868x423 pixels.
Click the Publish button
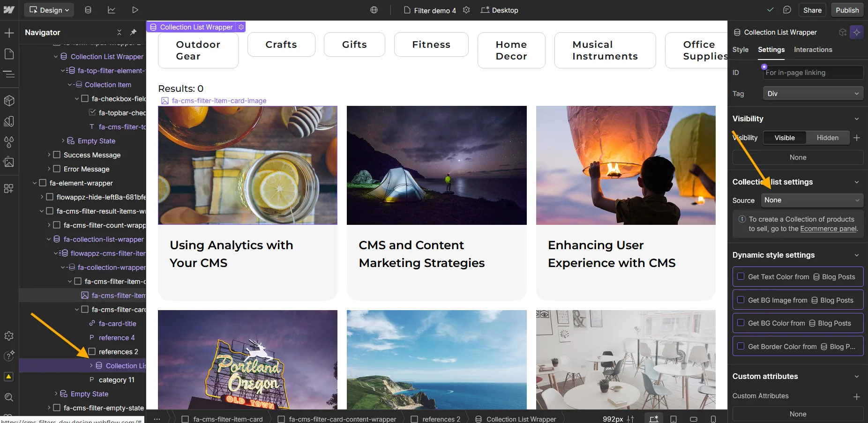[x=847, y=10]
